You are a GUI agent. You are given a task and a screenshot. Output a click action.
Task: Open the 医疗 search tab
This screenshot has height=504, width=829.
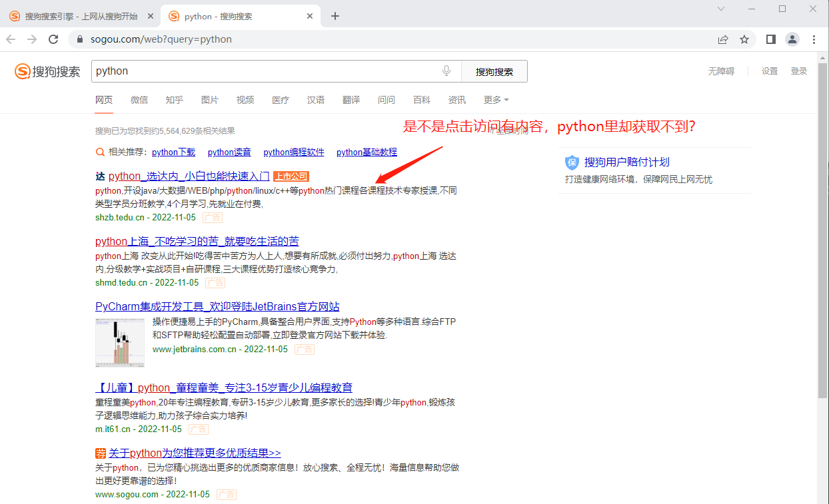281,100
